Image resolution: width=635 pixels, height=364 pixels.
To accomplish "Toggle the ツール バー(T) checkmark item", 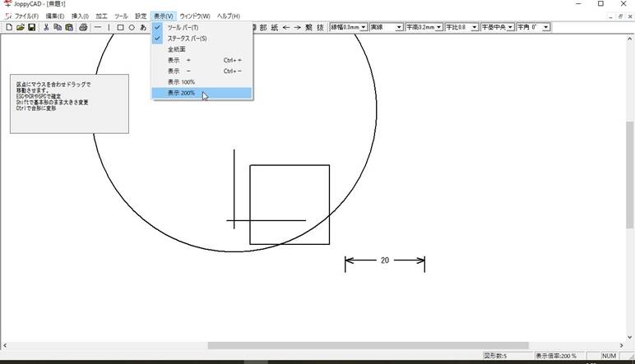I will [183, 28].
